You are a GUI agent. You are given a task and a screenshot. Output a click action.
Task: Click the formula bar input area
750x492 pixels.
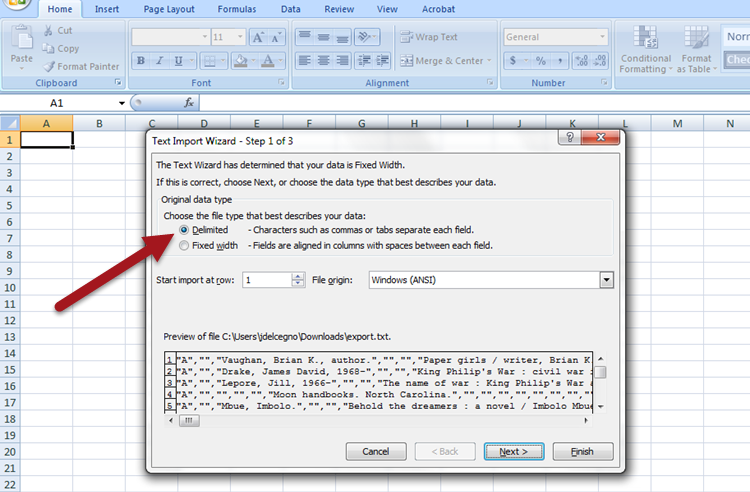click(474, 102)
